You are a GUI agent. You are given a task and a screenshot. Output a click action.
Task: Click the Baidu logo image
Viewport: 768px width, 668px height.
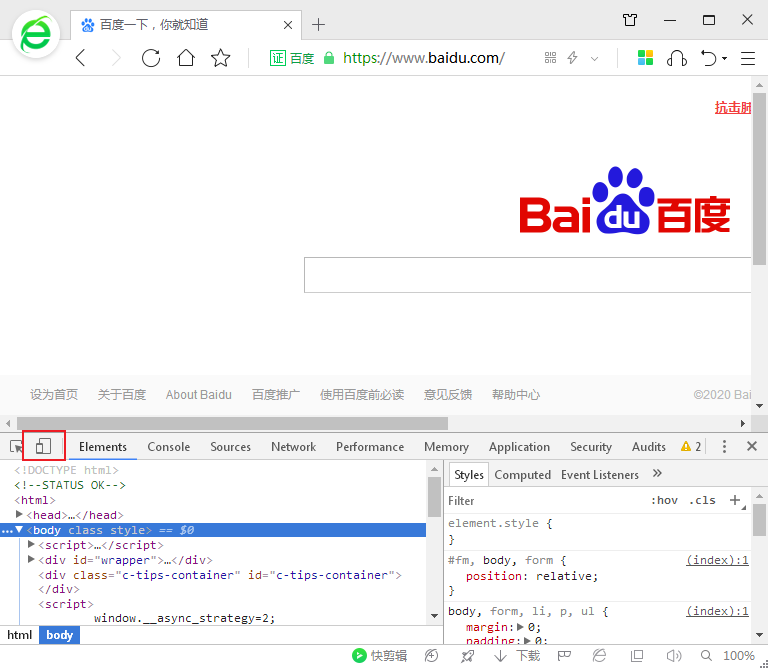[624, 201]
